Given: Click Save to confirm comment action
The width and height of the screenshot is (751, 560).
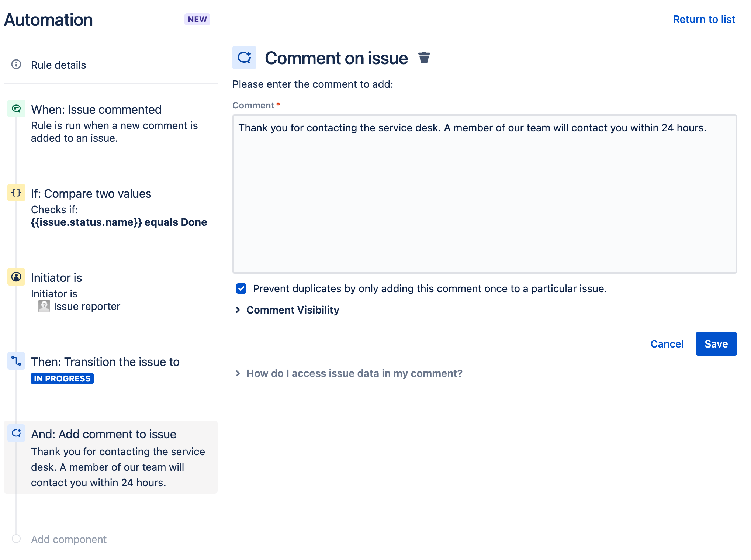Looking at the screenshot, I should tap(716, 343).
